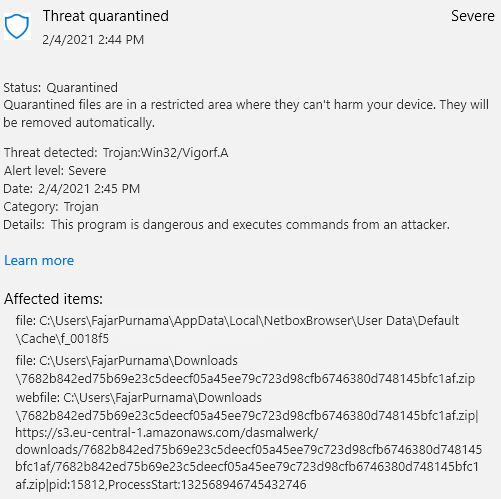Select the Threat quarantined heading
The width and height of the screenshot is (501, 499).
[x=106, y=16]
